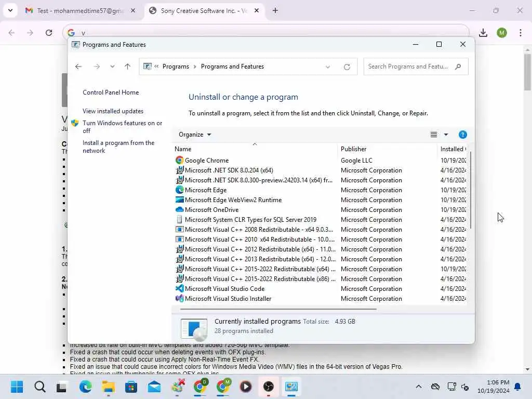Open OBS Studio from the taskbar
This screenshot has height=399, width=532.
(269, 387)
